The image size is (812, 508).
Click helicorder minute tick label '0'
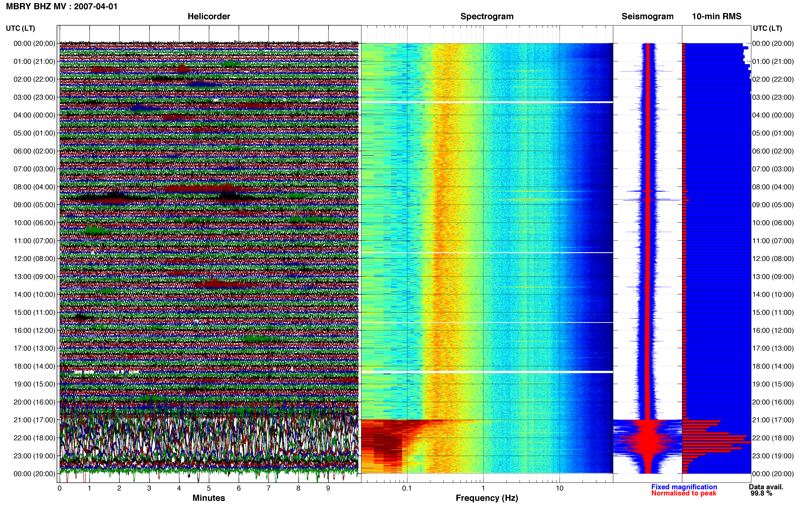pyautogui.click(x=59, y=488)
